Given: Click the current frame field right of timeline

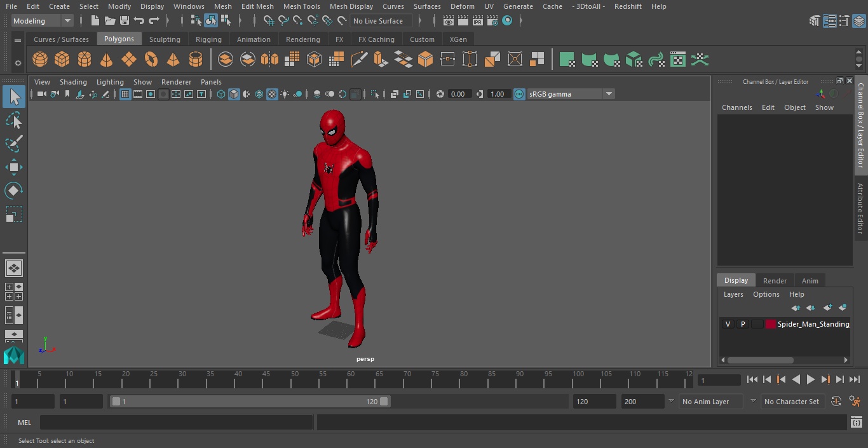Looking at the screenshot, I should coord(719,380).
